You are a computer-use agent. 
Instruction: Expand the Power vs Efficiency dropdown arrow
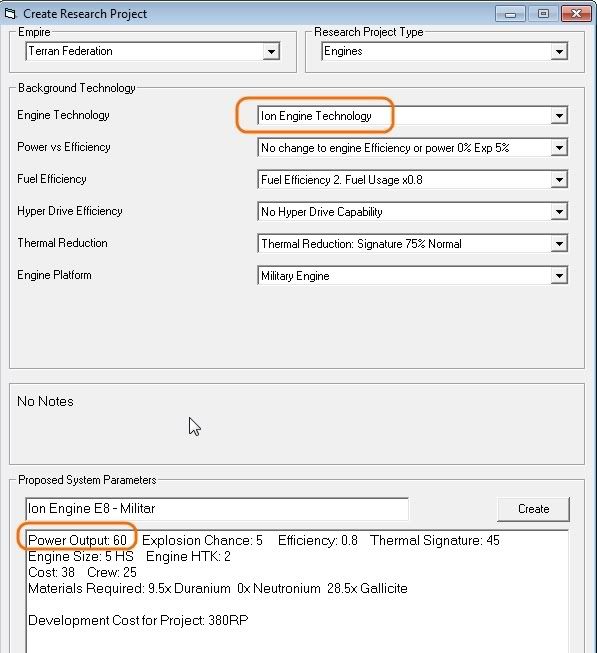click(559, 147)
